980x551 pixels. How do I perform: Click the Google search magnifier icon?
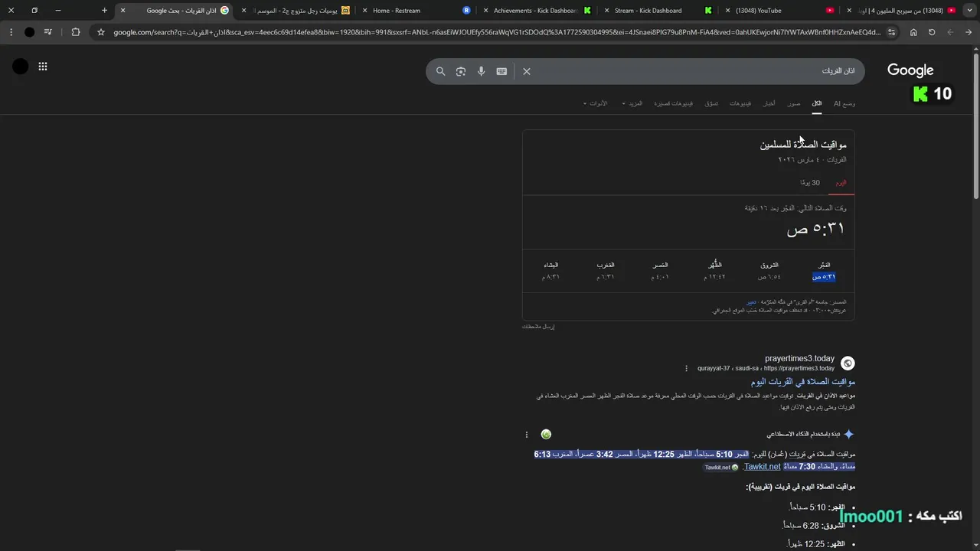tap(441, 71)
